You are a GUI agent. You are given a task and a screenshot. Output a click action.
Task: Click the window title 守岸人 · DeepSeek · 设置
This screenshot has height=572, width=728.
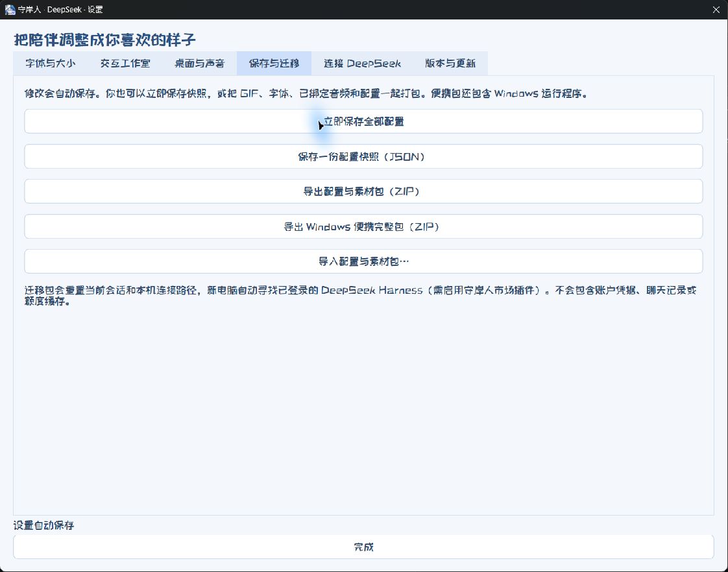[x=60, y=10]
